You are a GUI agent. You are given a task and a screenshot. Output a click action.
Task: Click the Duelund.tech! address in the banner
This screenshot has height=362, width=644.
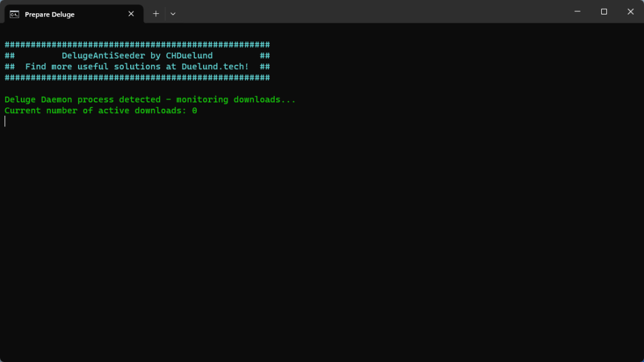(x=215, y=67)
